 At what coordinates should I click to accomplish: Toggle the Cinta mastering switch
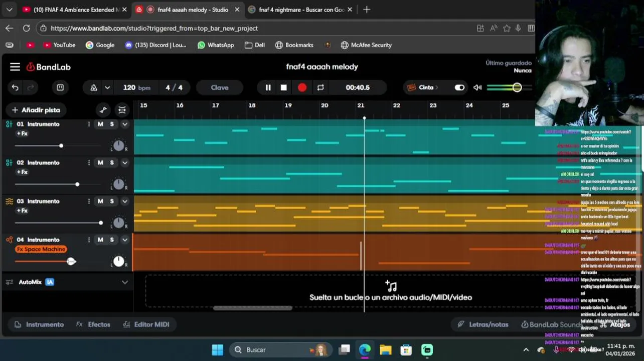[459, 88]
